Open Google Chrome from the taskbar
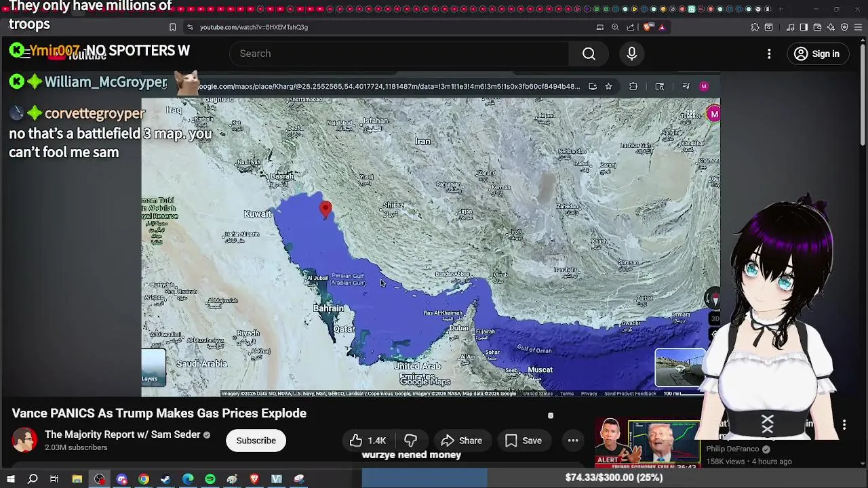Screen dimensions: 868x488 pyautogui.click(x=144, y=479)
